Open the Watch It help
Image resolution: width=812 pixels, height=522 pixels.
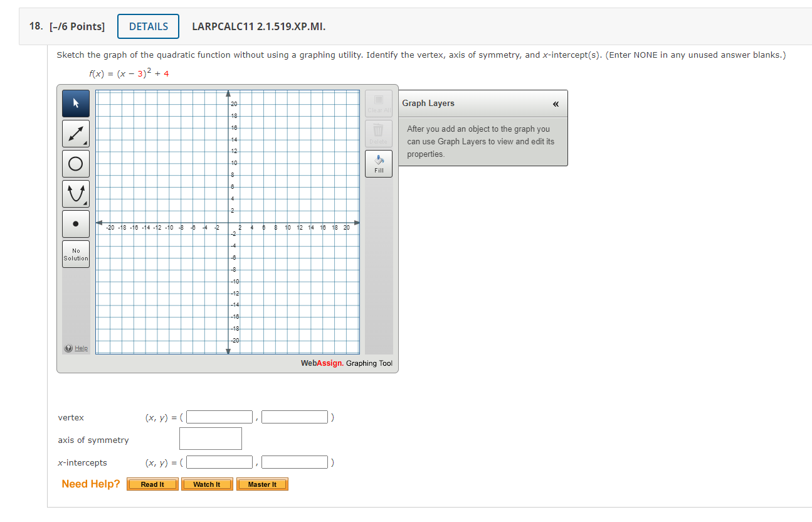[x=207, y=484]
